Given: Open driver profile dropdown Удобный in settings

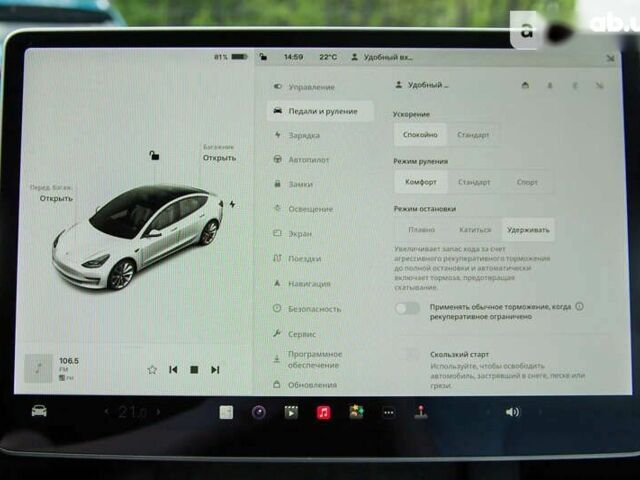Looking at the screenshot, I should click(424, 85).
